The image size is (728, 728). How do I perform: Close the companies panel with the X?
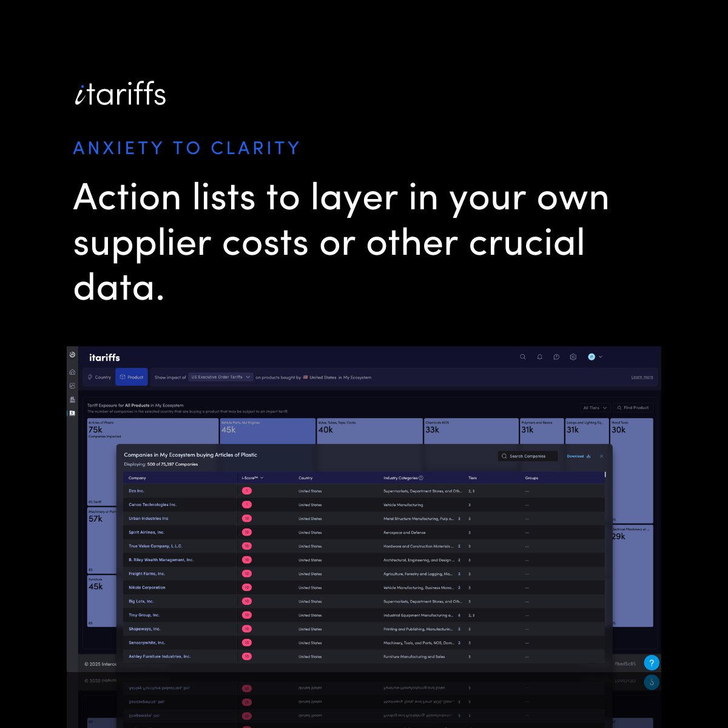click(601, 456)
